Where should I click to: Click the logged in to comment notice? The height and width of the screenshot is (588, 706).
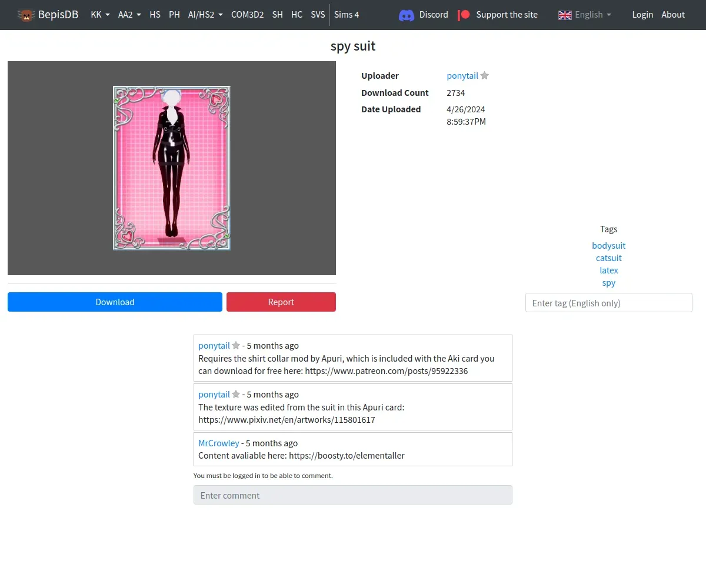click(x=263, y=475)
